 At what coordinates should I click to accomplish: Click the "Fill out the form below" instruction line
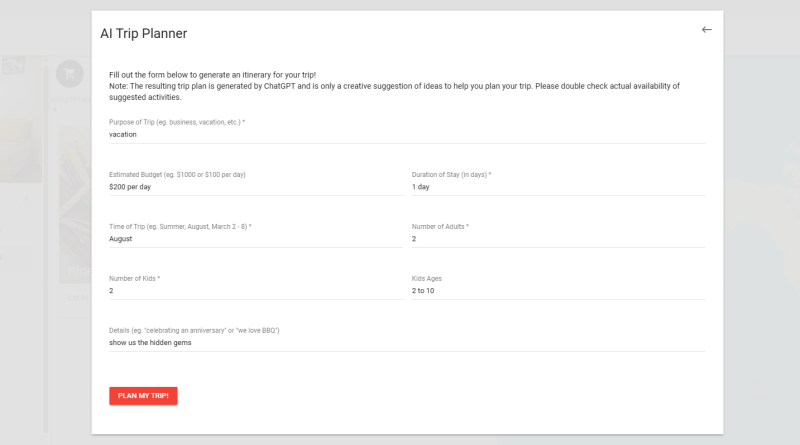pos(212,75)
